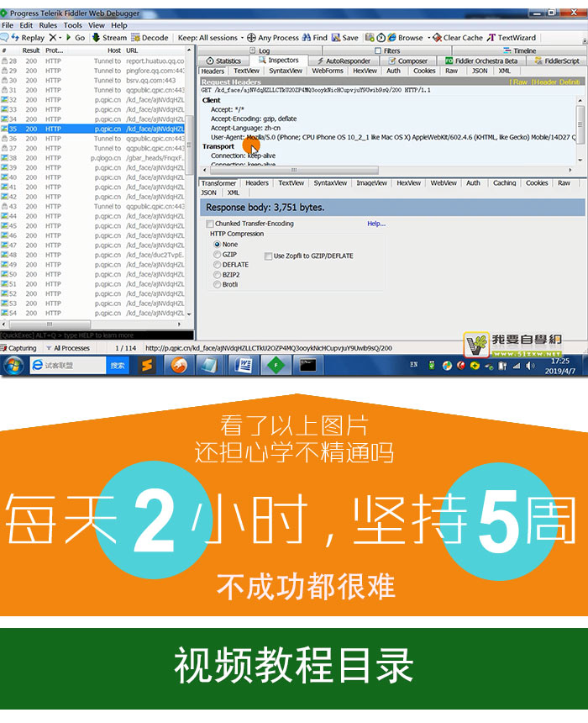Open Word from the taskbar
Image resolution: width=588 pixels, height=723 pixels.
[243, 366]
